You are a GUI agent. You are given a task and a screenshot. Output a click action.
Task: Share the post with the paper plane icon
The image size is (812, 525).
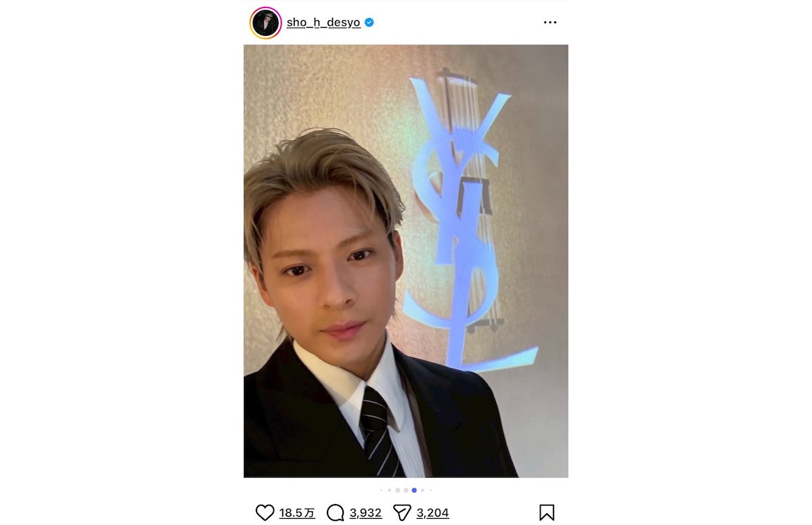pos(403,513)
